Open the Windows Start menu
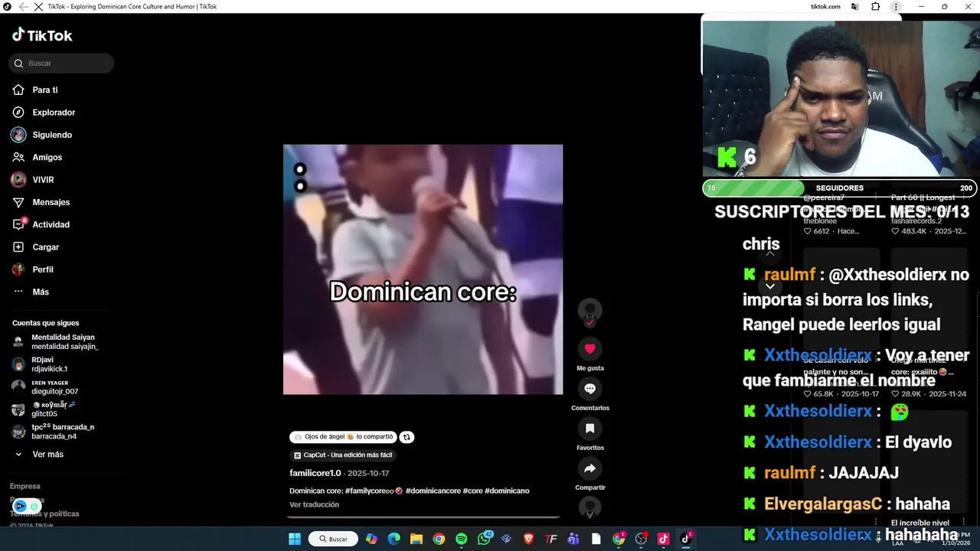Viewport: 980px width, 551px height. [x=295, y=539]
